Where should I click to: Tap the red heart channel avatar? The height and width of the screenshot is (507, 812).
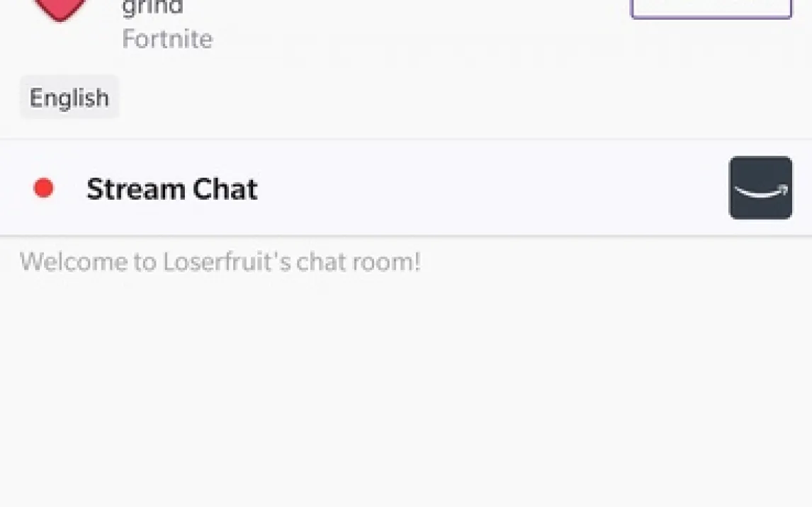[60, 9]
